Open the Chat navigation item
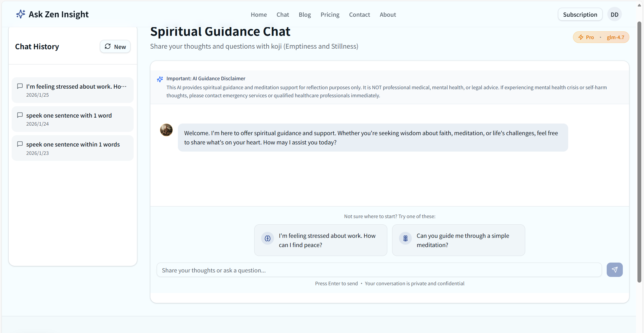The width and height of the screenshot is (644, 333). 283,15
